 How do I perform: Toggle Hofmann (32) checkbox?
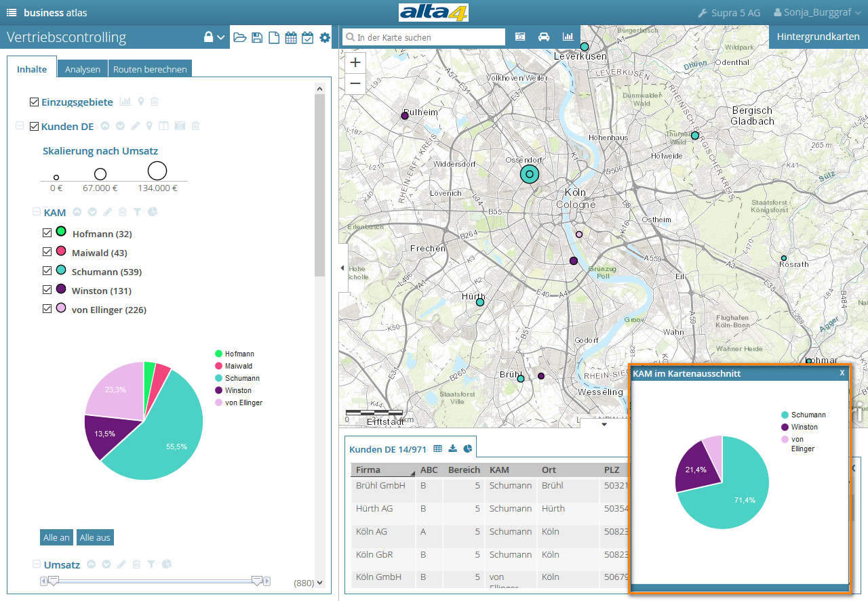coord(47,232)
